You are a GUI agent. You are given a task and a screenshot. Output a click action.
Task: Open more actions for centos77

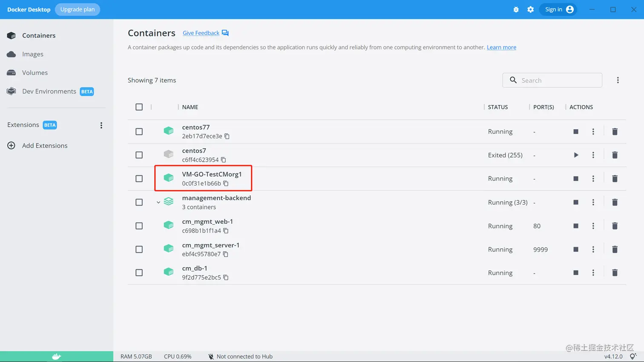(593, 131)
